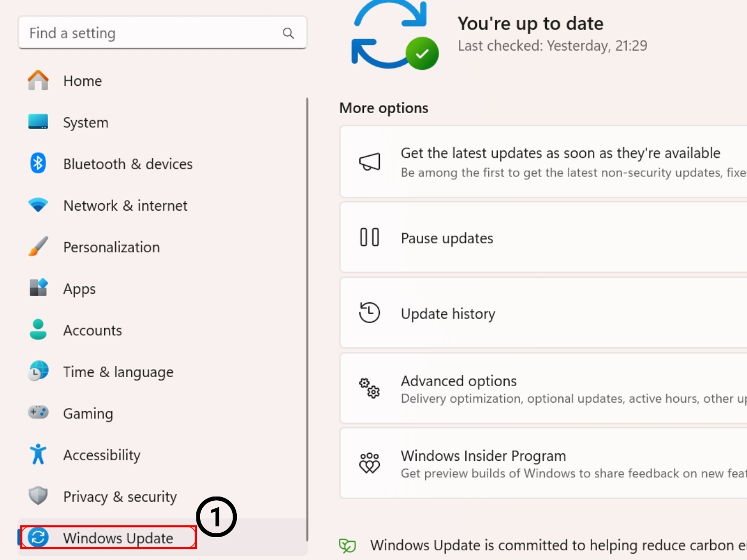Click the System monitor icon
The width and height of the screenshot is (747, 560).
coord(38,122)
